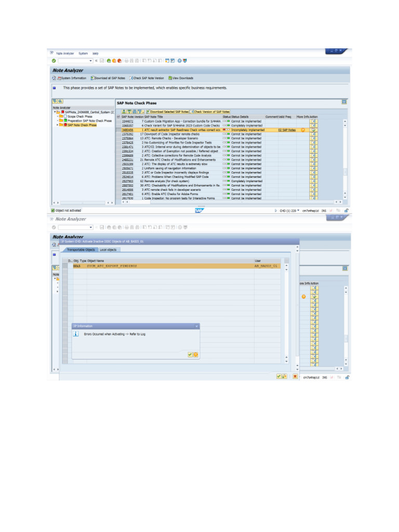Viewport: 399px width, 532px height.
Task: Click the orange Exit icon
Action: click(114, 61)
